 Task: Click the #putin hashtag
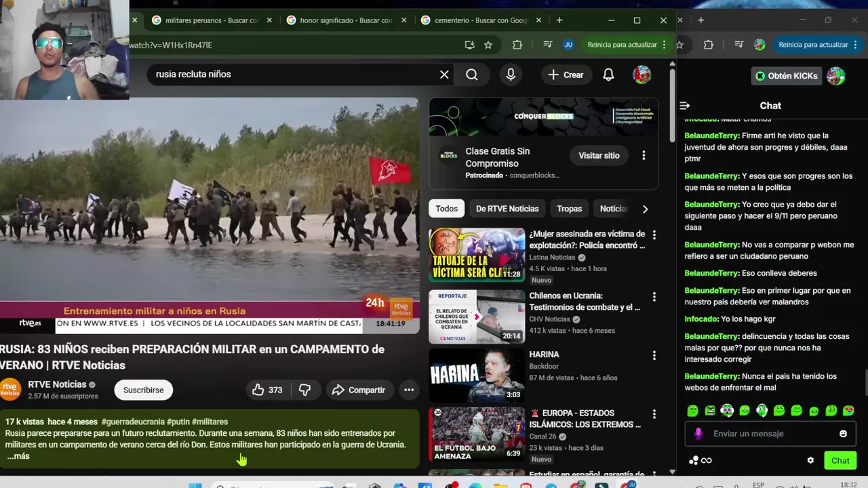pos(178,422)
